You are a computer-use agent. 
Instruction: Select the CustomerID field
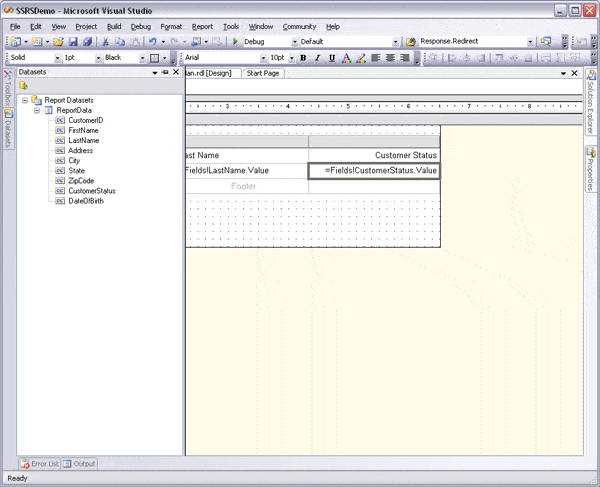pyautogui.click(x=86, y=120)
